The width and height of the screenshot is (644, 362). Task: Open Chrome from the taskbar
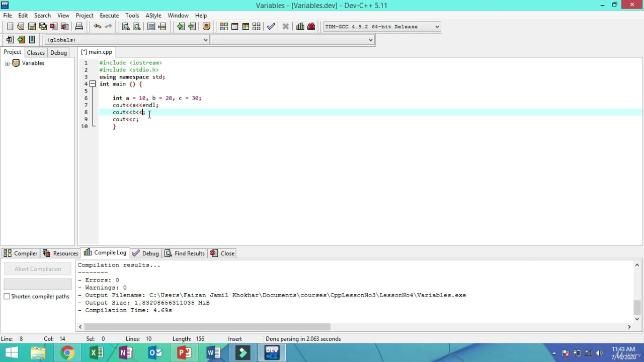67,353
